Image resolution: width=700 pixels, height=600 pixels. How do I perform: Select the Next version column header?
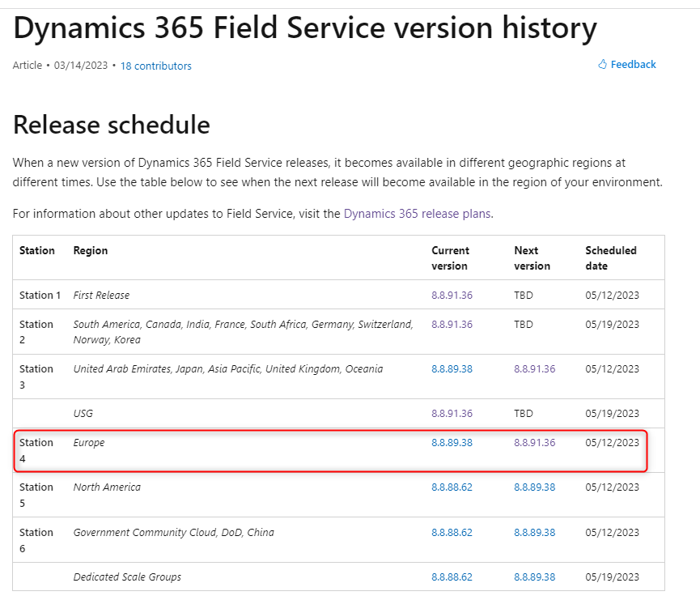pos(532,258)
